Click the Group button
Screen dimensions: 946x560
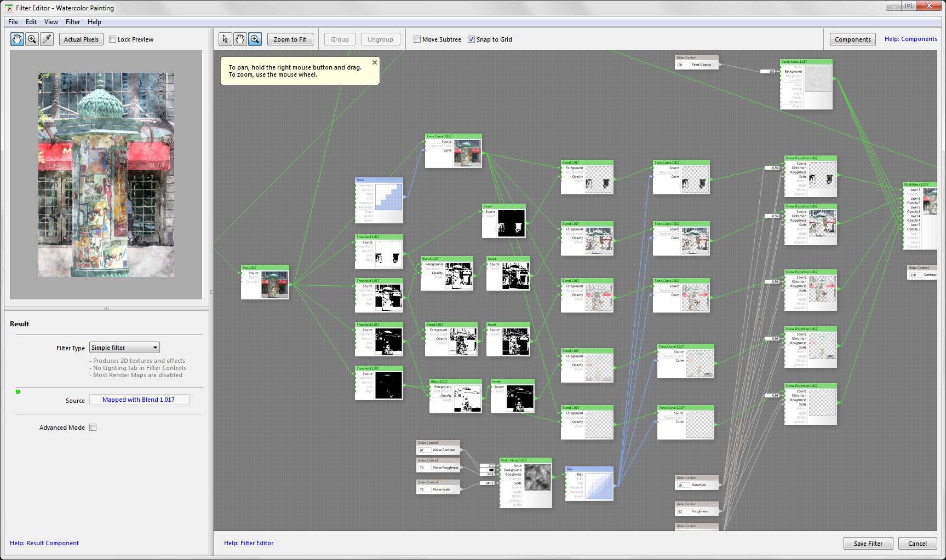click(x=340, y=39)
